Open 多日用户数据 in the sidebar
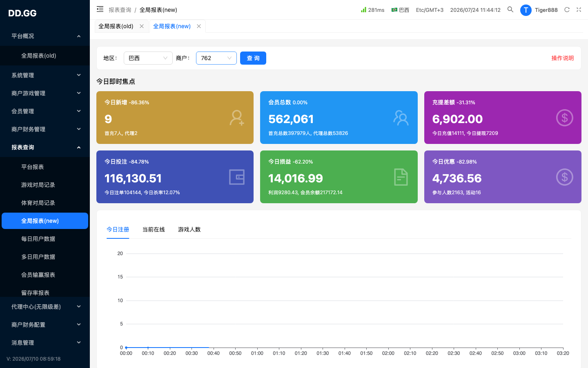The width and height of the screenshot is (588, 368). [45, 257]
